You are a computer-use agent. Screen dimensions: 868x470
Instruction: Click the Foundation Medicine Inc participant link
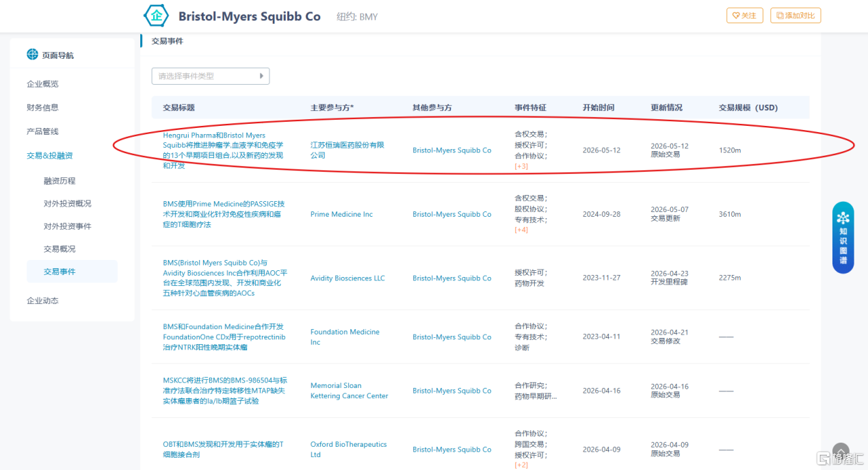(x=345, y=337)
